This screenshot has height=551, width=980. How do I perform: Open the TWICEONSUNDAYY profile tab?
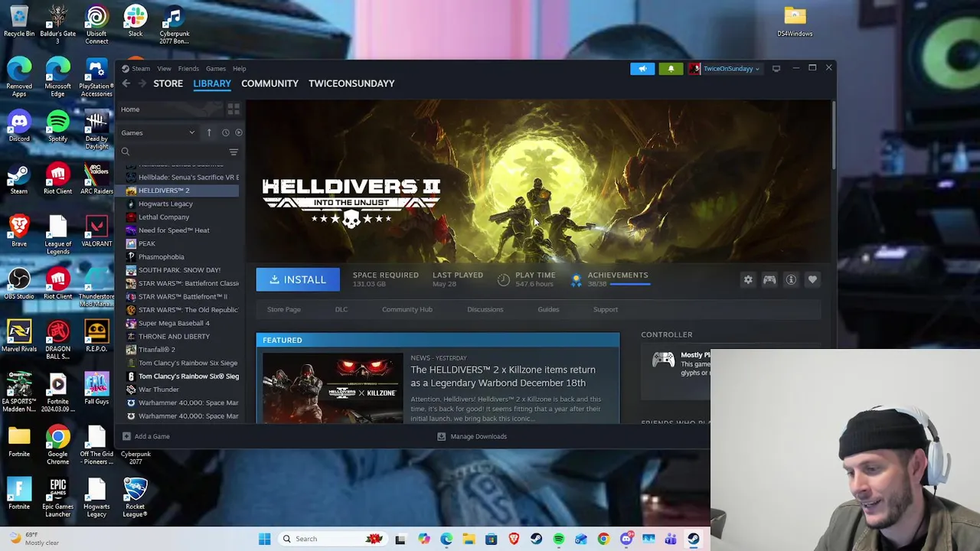click(x=351, y=83)
